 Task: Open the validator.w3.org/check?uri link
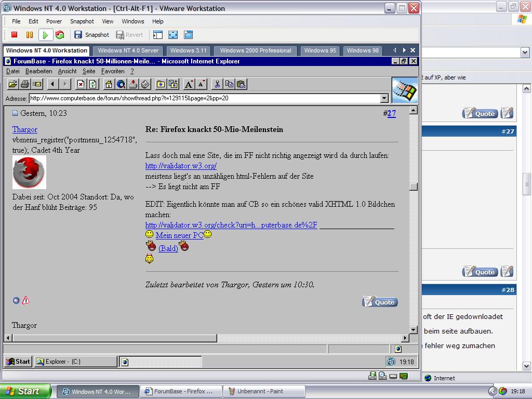pos(231,225)
